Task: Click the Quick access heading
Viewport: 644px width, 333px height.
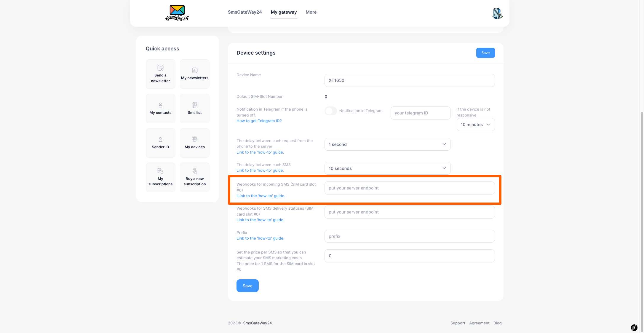Action: tap(162, 49)
